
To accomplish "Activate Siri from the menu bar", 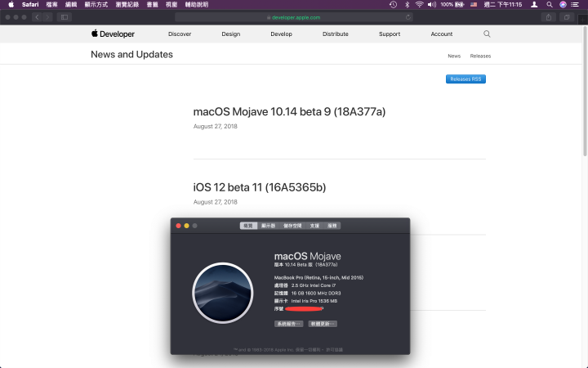I will point(563,5).
